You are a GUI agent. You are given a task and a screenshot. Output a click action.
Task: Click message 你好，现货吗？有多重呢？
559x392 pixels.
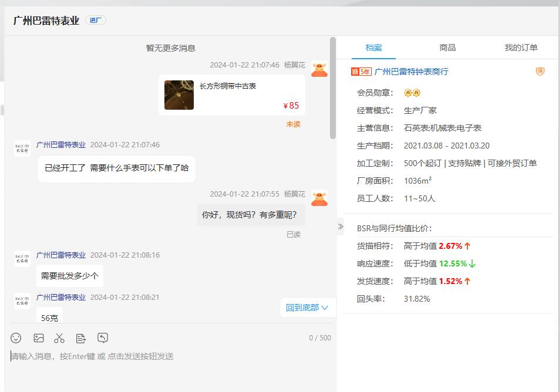coord(251,215)
